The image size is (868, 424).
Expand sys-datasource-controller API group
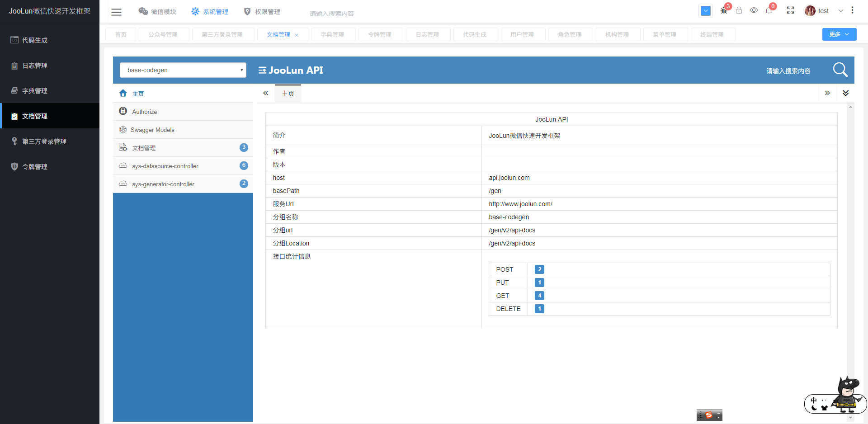(183, 166)
